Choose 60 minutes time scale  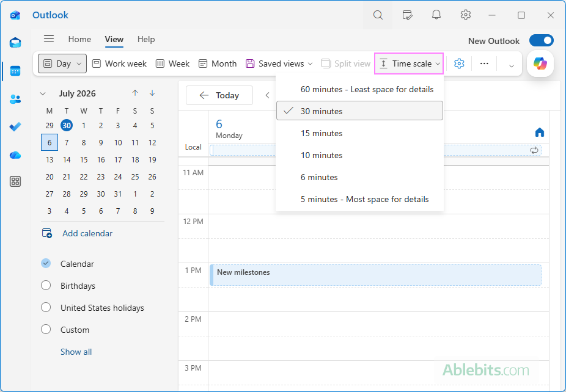point(359,89)
